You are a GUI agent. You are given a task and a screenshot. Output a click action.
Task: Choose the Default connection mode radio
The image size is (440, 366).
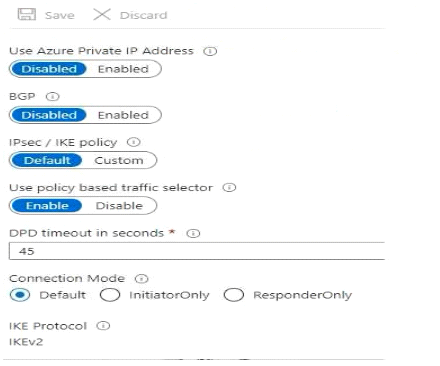click(20, 295)
